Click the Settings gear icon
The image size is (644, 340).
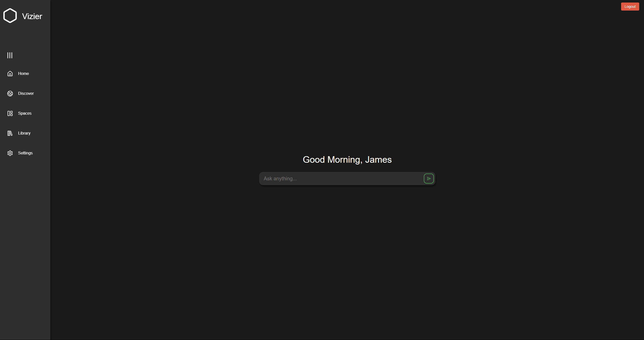(x=10, y=153)
